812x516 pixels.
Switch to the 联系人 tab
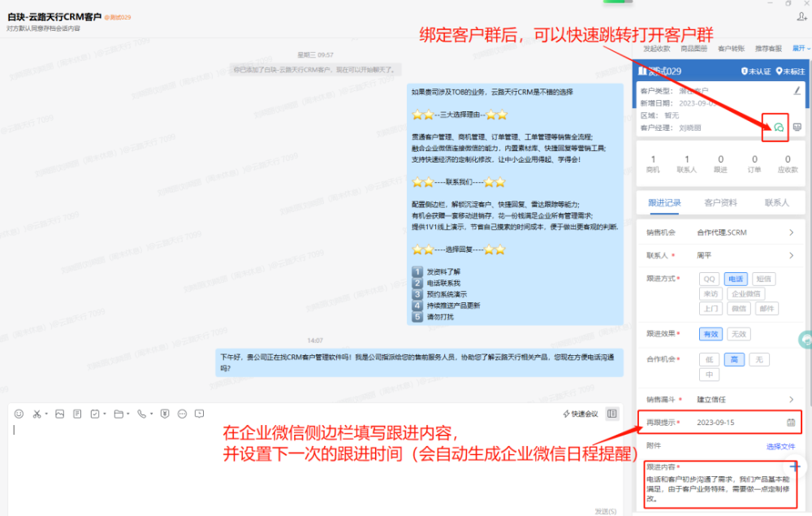777,202
